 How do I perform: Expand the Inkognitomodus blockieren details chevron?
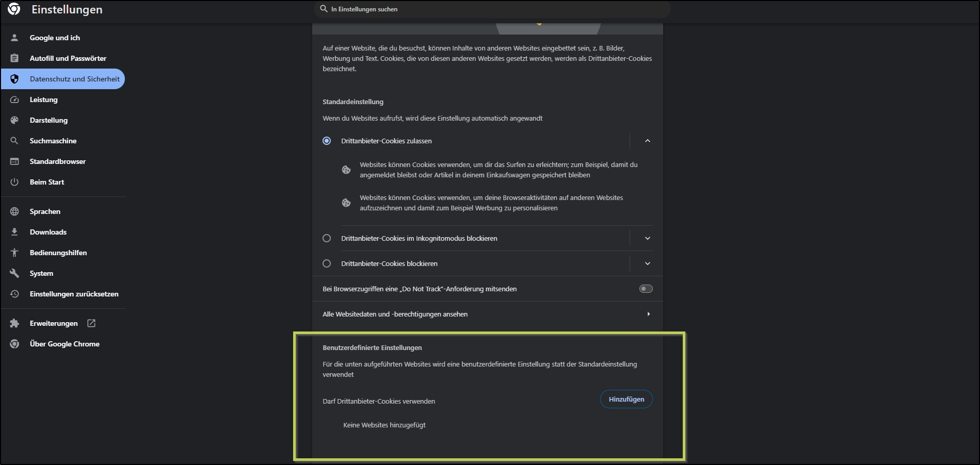647,238
